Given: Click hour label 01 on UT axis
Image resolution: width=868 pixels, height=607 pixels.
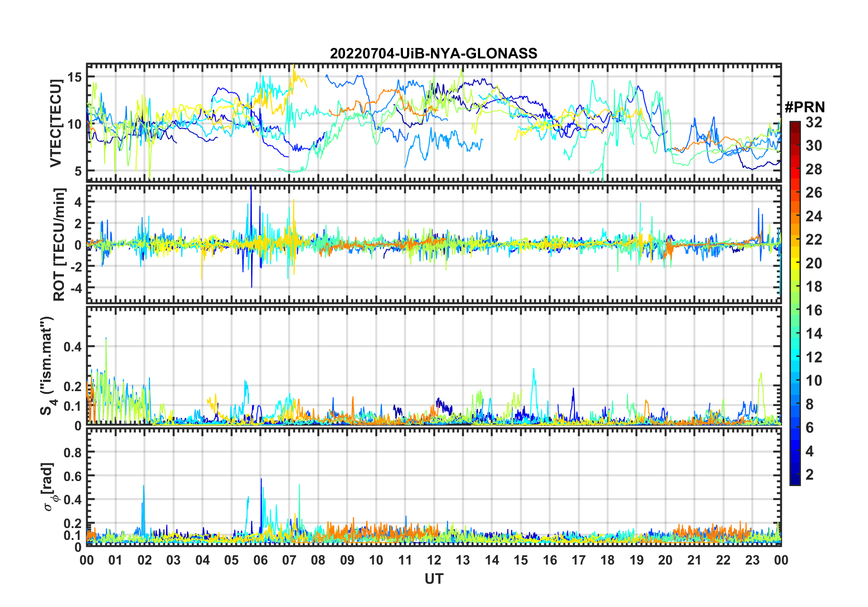Looking at the screenshot, I should pyautogui.click(x=115, y=560).
